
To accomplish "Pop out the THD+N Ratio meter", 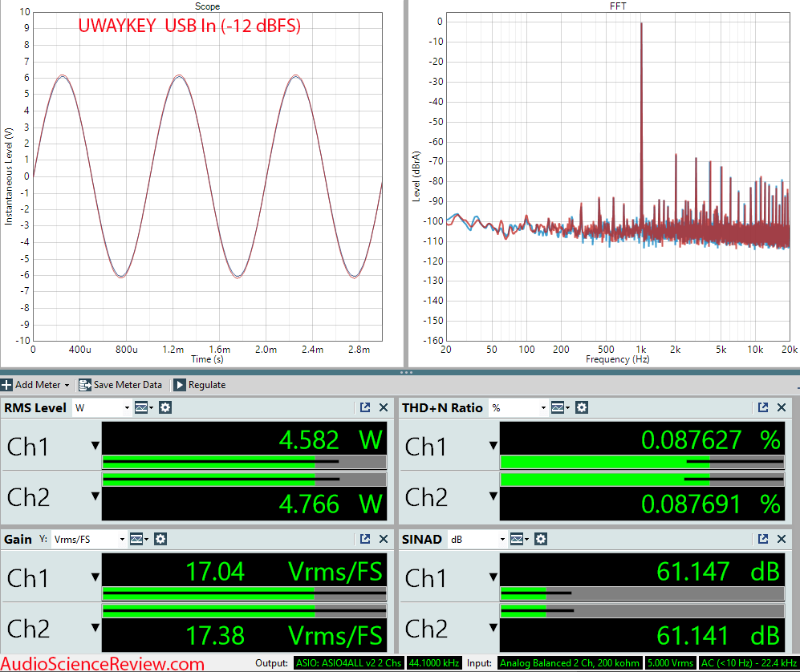I will (x=763, y=407).
